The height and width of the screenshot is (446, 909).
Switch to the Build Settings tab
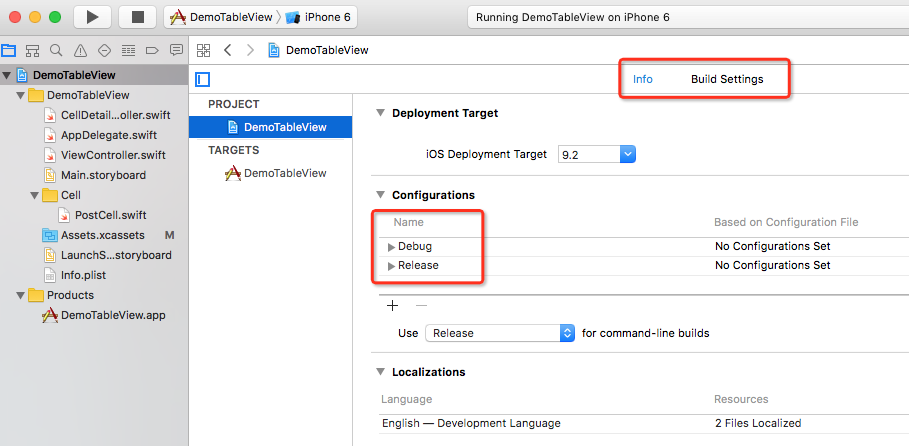tap(727, 79)
